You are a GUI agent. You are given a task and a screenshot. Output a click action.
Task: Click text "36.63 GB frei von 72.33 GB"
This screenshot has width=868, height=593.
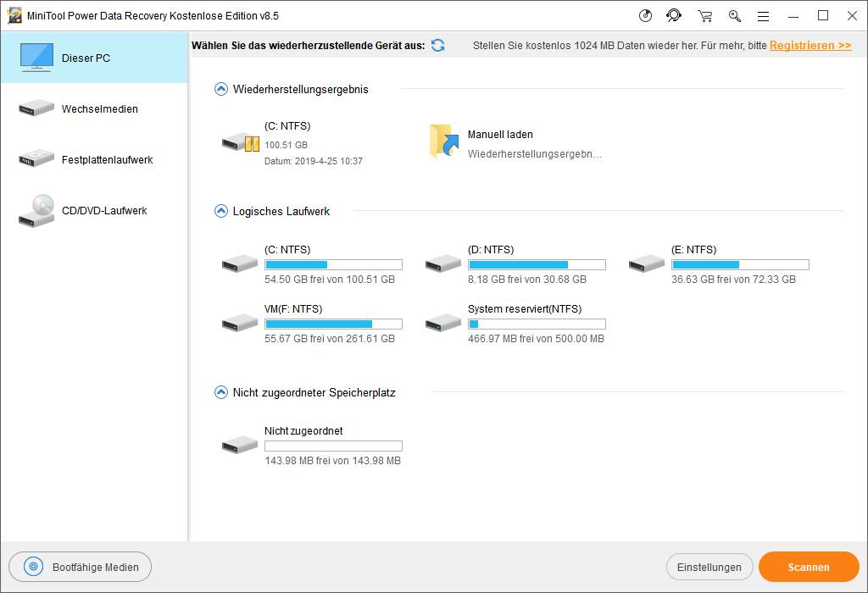pyautogui.click(x=733, y=280)
